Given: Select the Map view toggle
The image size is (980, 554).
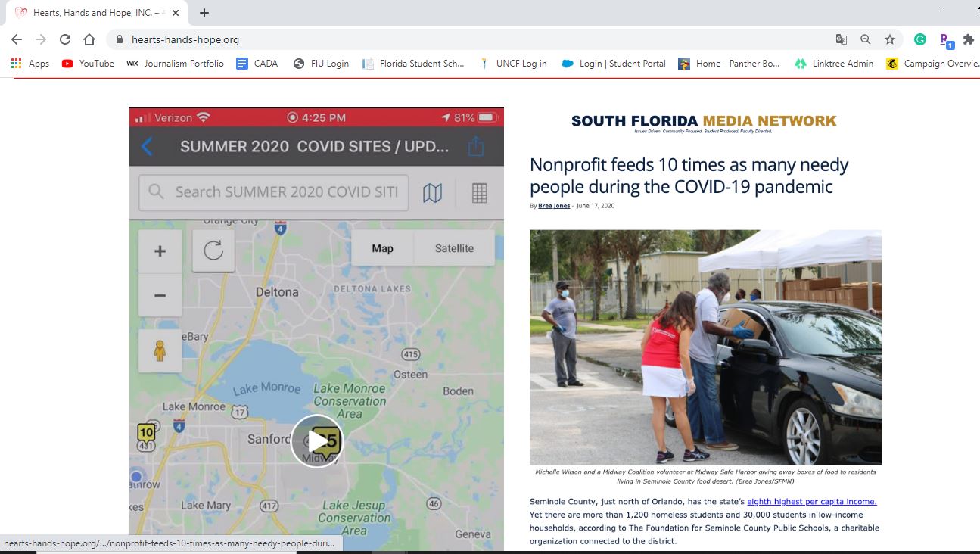Looking at the screenshot, I should 382,248.
